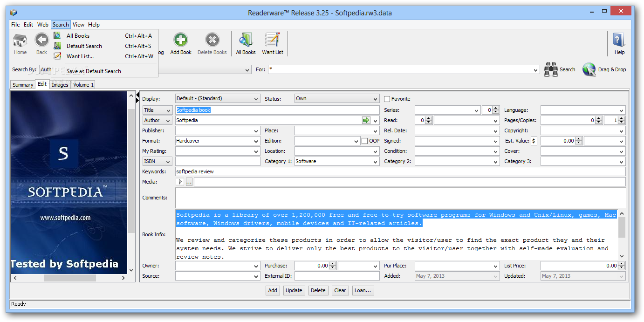This screenshot has width=644, height=322.
Task: Increase the Series number stepper
Action: pos(496,108)
